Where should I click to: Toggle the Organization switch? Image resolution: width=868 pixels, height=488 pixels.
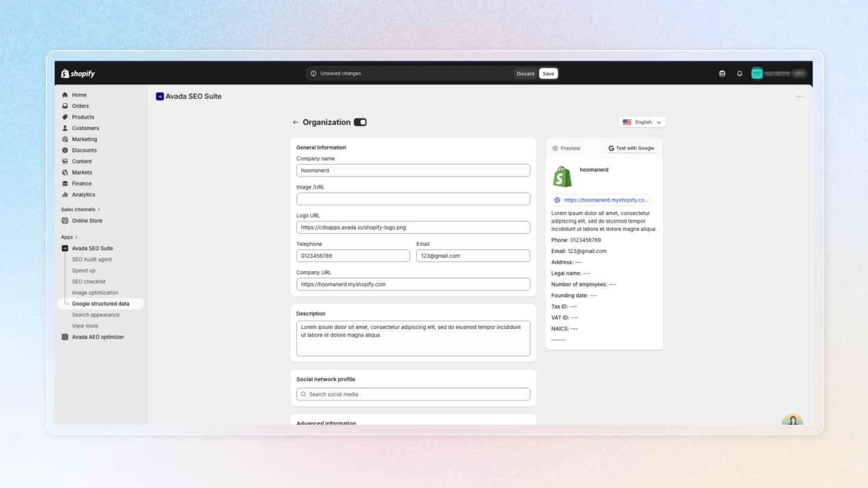[360, 122]
